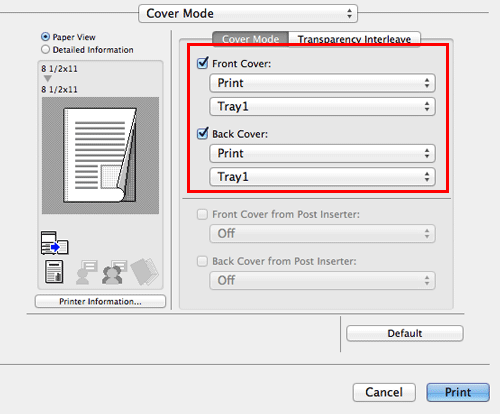Viewport: 500px width, 414px height.
Task: Toggle Back Cover from Post Inserter checkbox
Action: coord(202,261)
